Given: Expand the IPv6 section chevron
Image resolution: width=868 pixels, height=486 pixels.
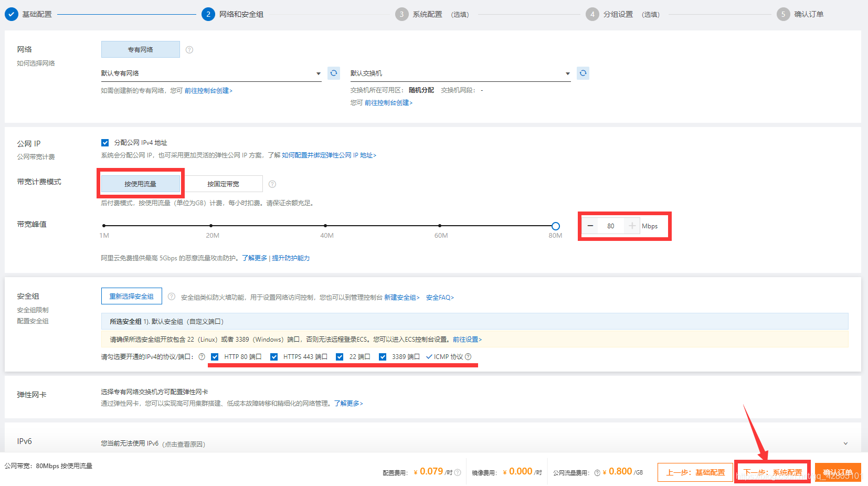Looking at the screenshot, I should [845, 443].
